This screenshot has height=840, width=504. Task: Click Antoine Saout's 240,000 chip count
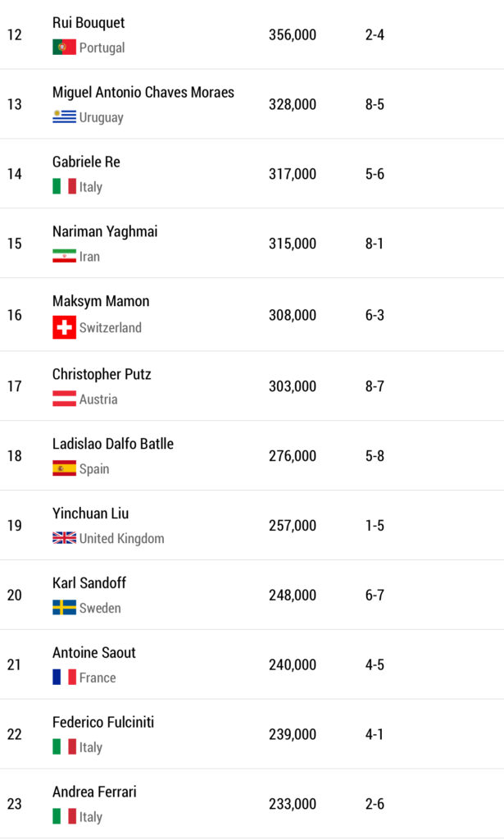293,664
